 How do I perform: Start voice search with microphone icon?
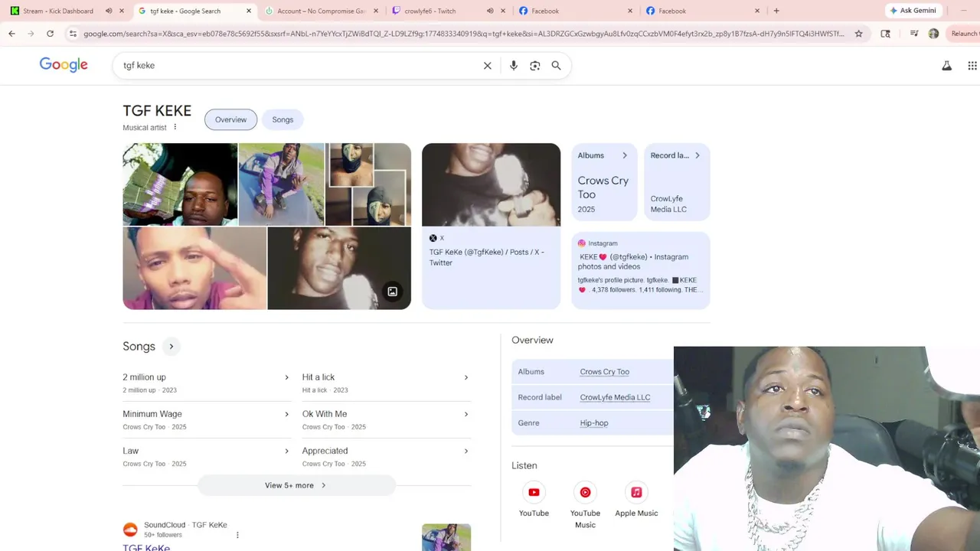[x=514, y=66]
